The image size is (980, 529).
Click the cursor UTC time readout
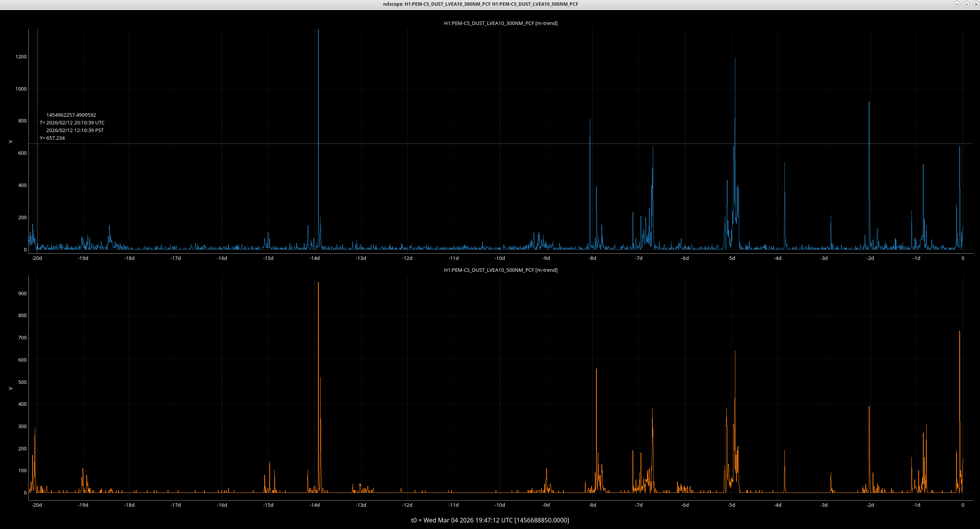[x=72, y=123]
